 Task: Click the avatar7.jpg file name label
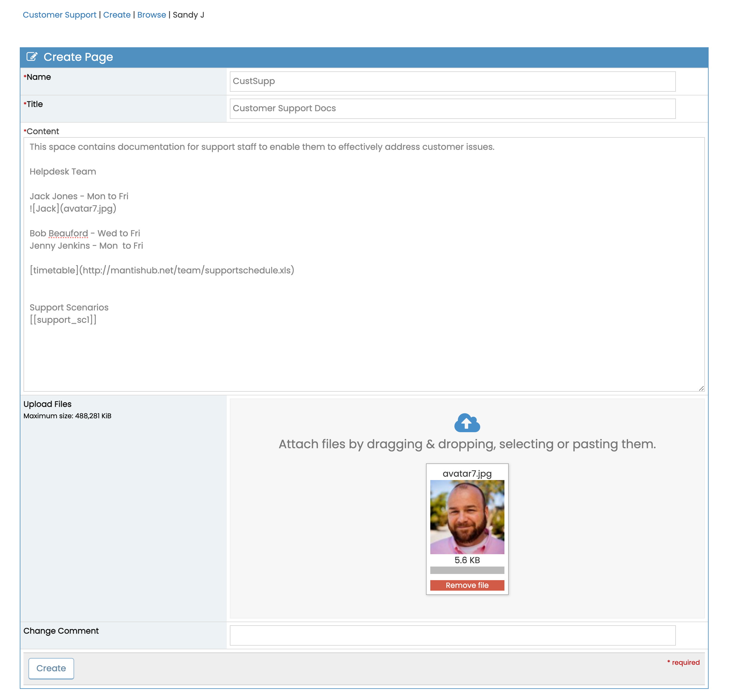(467, 474)
